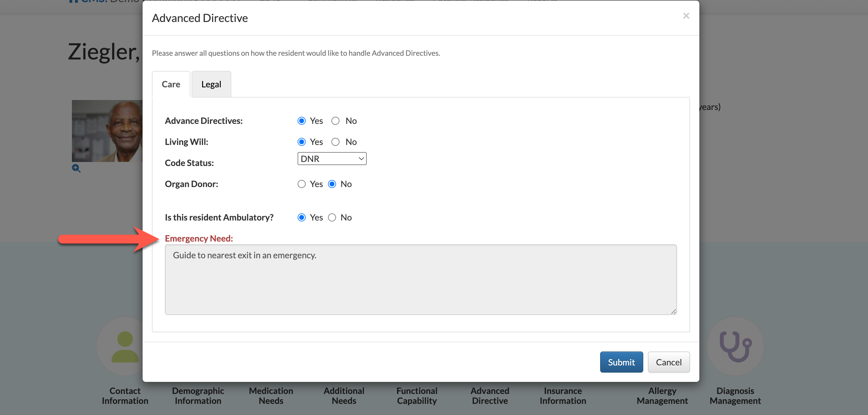Select No for Advance Directives
Screen dimensions: 868x415
coord(335,121)
